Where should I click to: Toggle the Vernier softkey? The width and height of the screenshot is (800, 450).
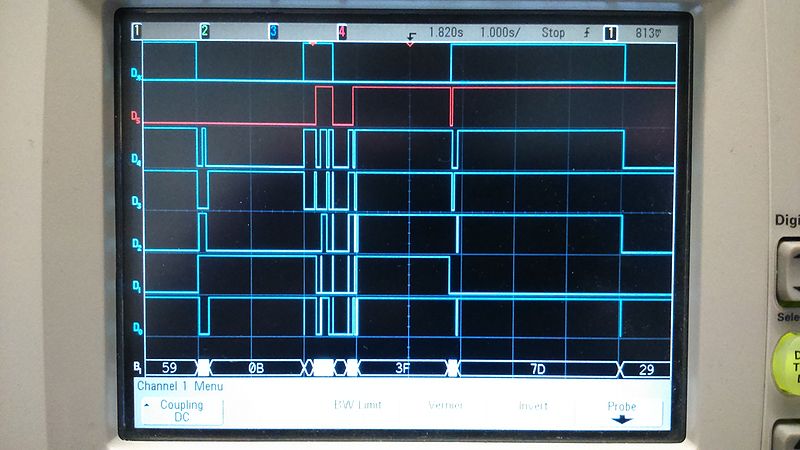445,406
